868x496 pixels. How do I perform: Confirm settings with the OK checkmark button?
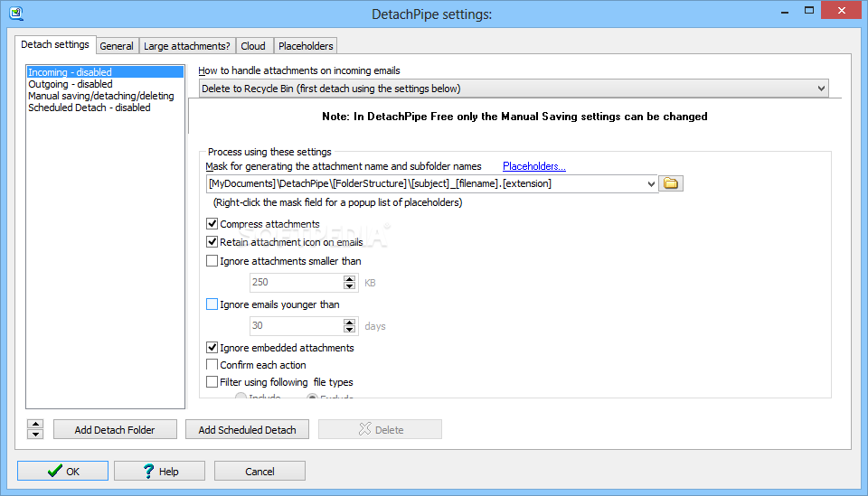click(62, 471)
